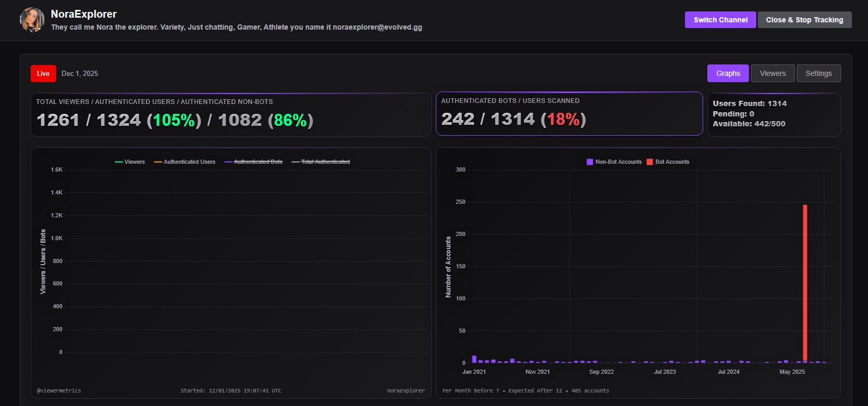Click the May 2025 axis label
The image size is (868, 406).
pyautogui.click(x=792, y=372)
